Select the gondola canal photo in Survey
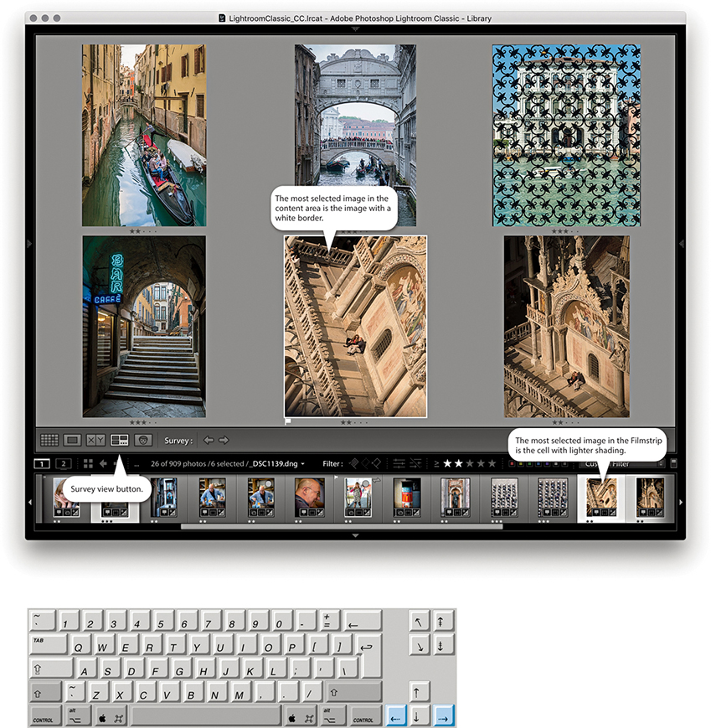The width and height of the screenshot is (711, 728). pyautogui.click(x=144, y=135)
